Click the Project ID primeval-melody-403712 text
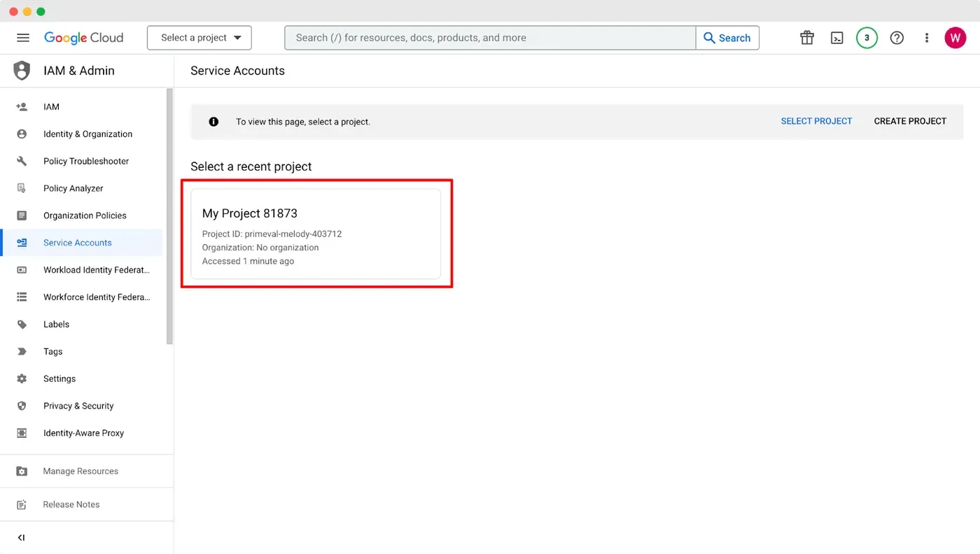 tap(272, 234)
